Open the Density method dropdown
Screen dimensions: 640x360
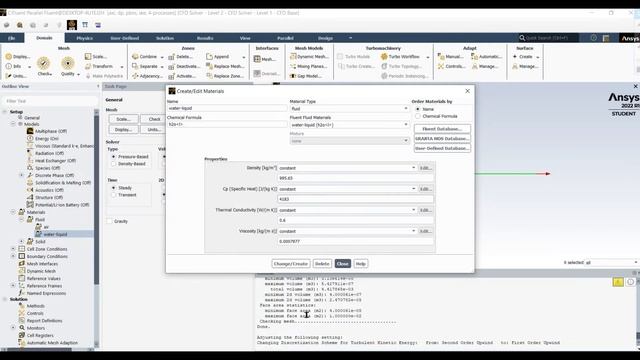tap(347, 168)
